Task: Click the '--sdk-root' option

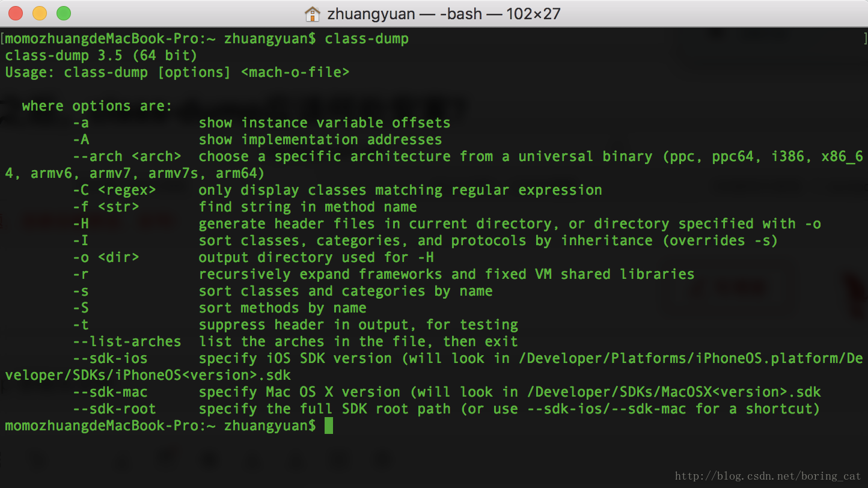Action: (x=114, y=409)
